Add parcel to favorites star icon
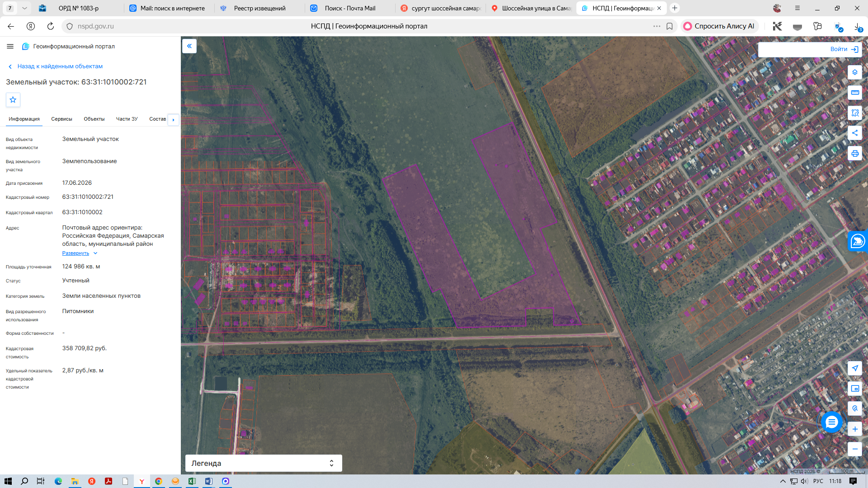 point(13,100)
